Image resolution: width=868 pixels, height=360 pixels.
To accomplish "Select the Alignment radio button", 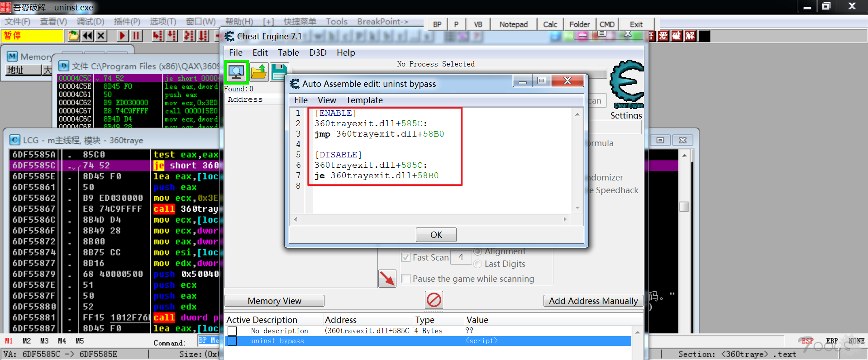I will coord(477,251).
